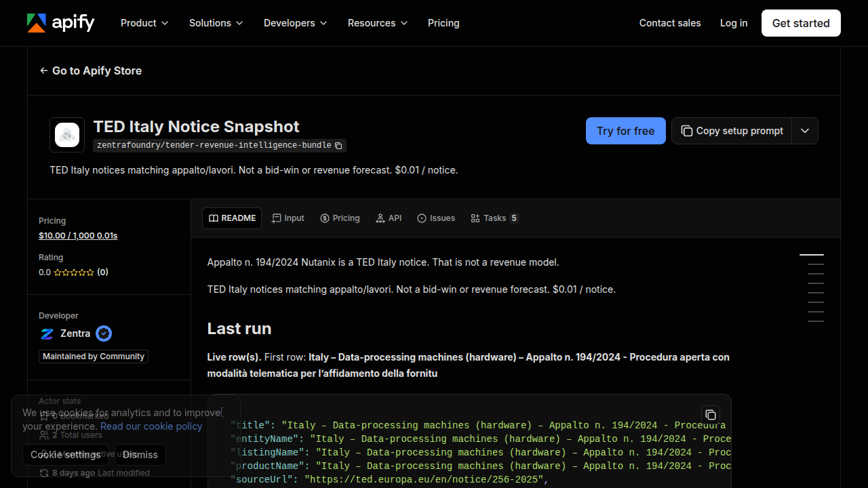Image resolution: width=868 pixels, height=488 pixels.
Task: Open Contact sales link
Action: point(670,23)
